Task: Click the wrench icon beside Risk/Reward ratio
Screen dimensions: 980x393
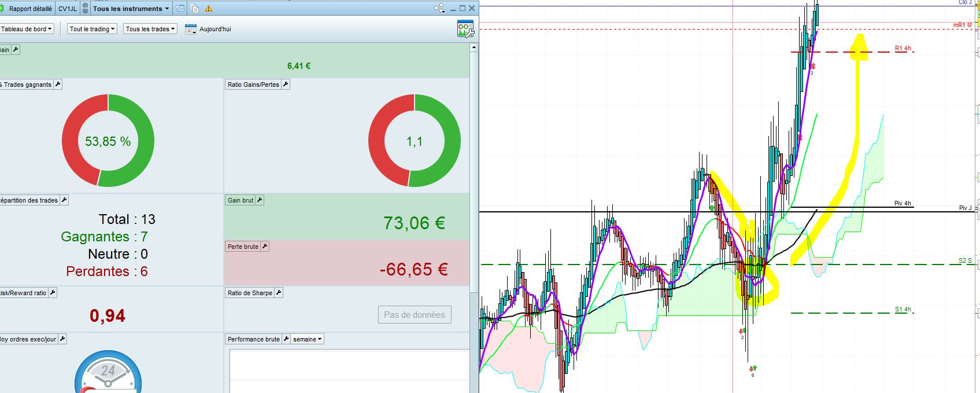Action: pos(53,293)
